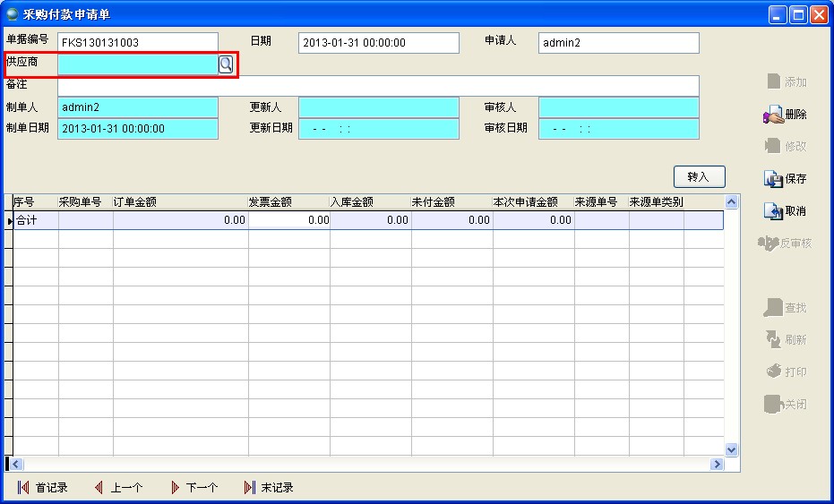Click the 添加 (Add) icon button
The height and width of the screenshot is (504, 834).
point(787,81)
